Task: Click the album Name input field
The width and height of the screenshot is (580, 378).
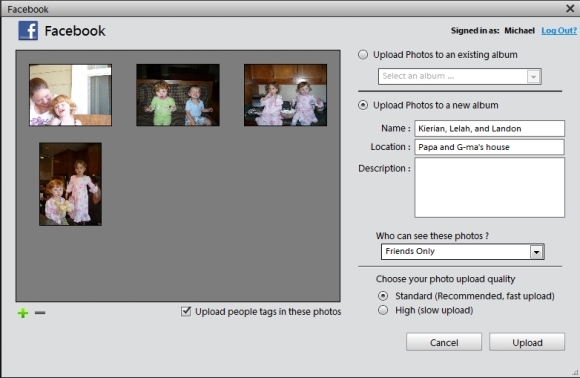Action: (x=489, y=128)
